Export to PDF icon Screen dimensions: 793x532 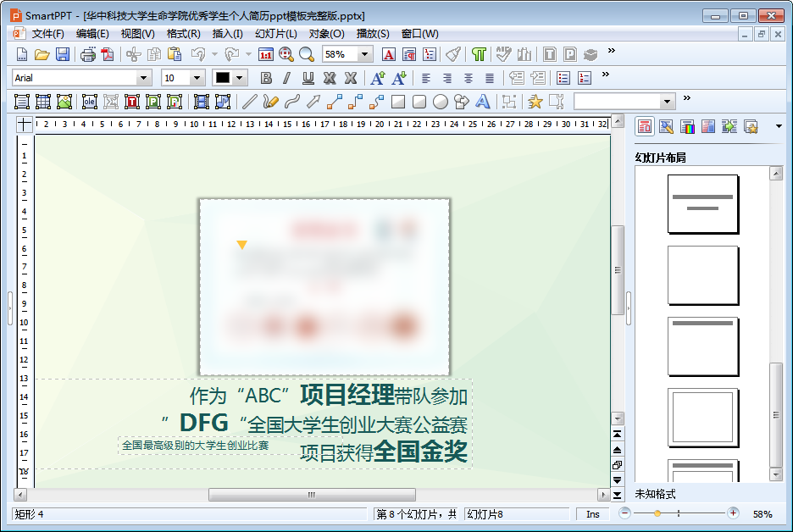[108, 54]
